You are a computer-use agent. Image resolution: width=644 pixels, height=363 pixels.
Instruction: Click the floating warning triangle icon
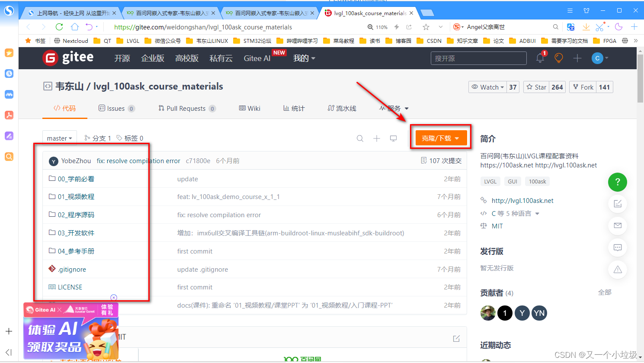(x=618, y=270)
